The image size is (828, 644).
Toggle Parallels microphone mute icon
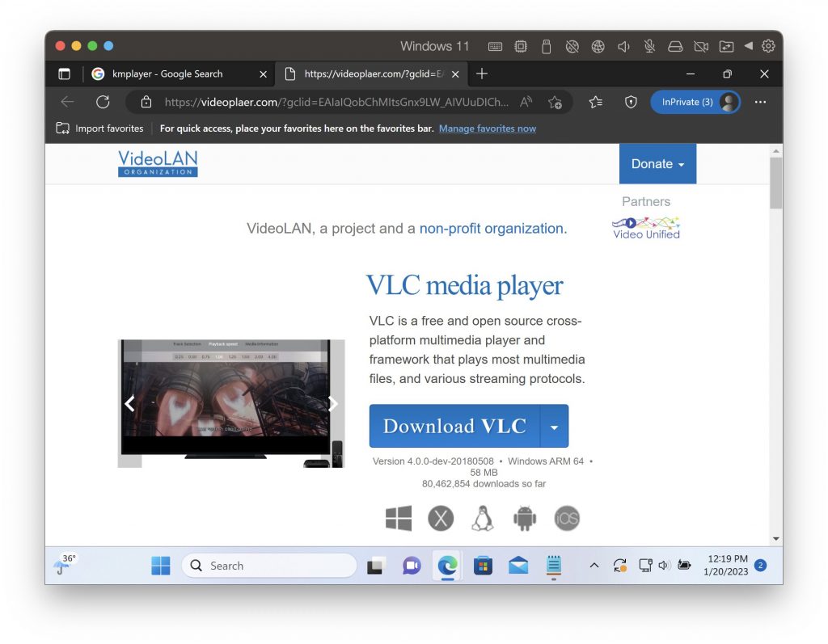tap(649, 46)
